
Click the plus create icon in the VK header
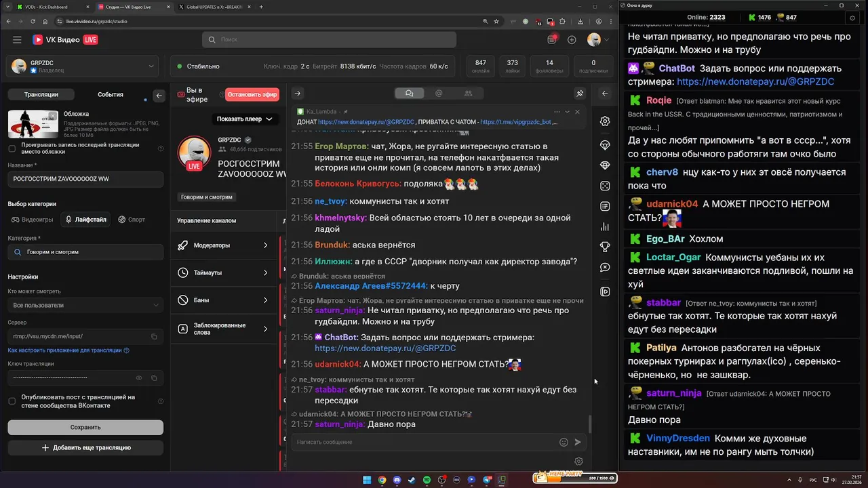572,40
